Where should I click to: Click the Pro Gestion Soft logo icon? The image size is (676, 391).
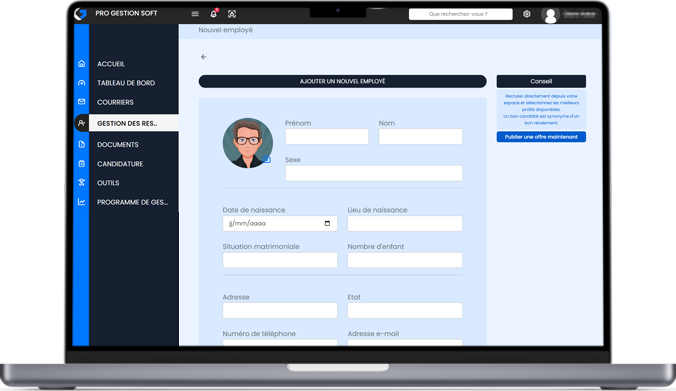(x=80, y=14)
